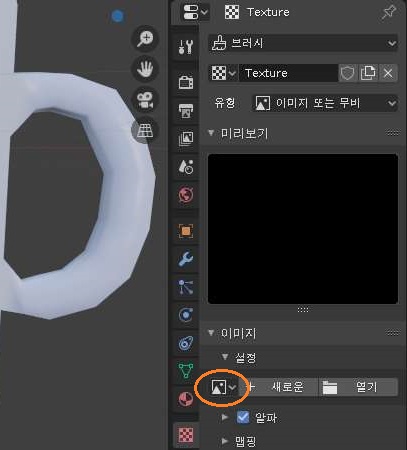407x450 pixels.
Task: Expand the 알파 subpanel
Action: coord(225,417)
